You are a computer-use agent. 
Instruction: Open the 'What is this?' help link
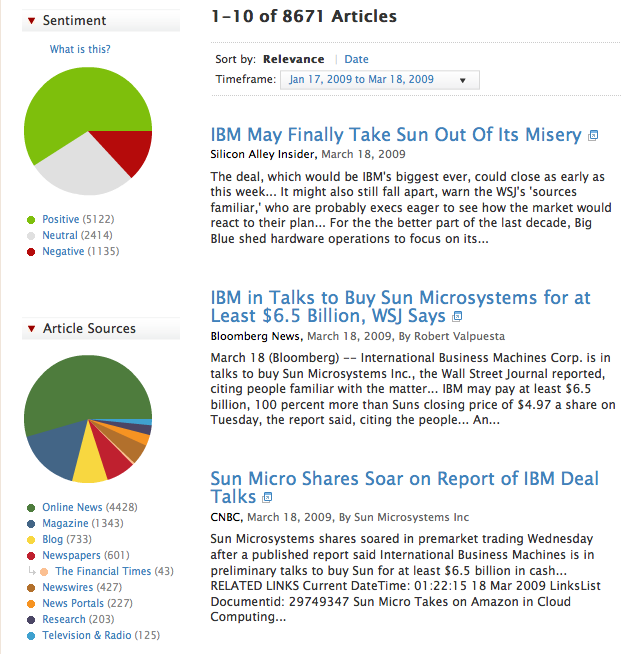80,50
